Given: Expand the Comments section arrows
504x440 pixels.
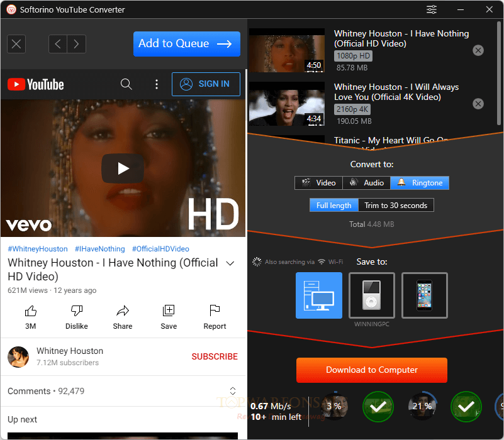Looking at the screenshot, I should click(x=233, y=391).
